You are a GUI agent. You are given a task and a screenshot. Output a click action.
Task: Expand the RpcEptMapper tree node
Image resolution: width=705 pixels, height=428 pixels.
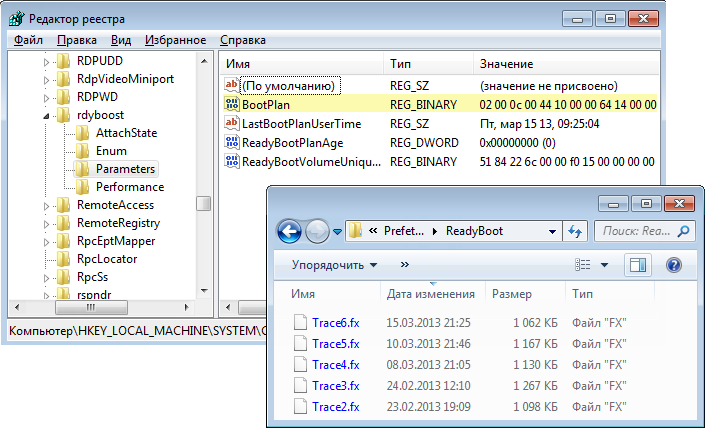(46, 242)
